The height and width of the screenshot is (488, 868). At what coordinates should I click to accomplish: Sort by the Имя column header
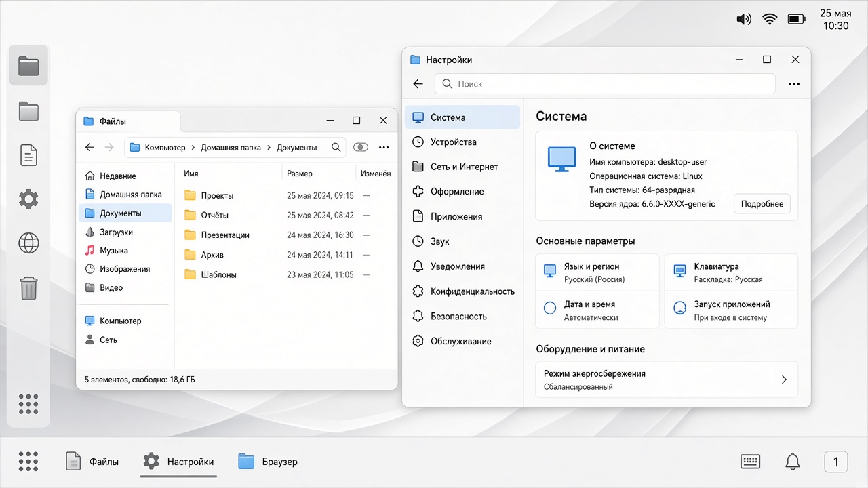[x=191, y=174]
